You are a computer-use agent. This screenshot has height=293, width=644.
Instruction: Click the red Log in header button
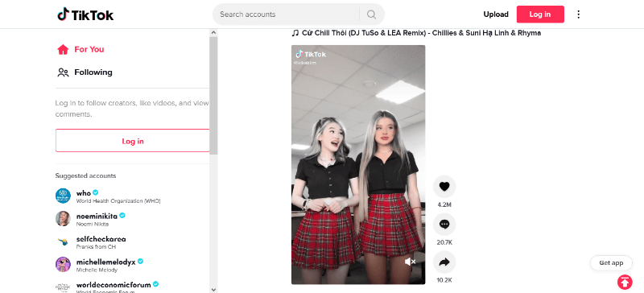(540, 14)
